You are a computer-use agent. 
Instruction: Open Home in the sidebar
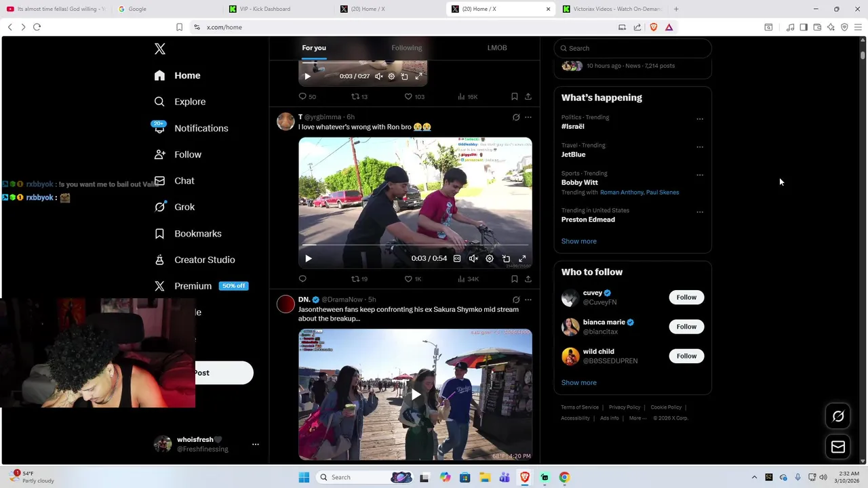177,75
